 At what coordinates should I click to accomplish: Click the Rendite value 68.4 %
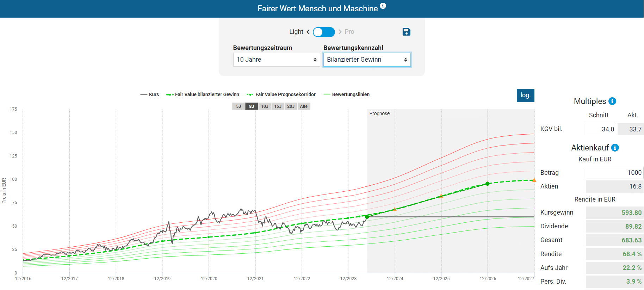tap(614, 254)
